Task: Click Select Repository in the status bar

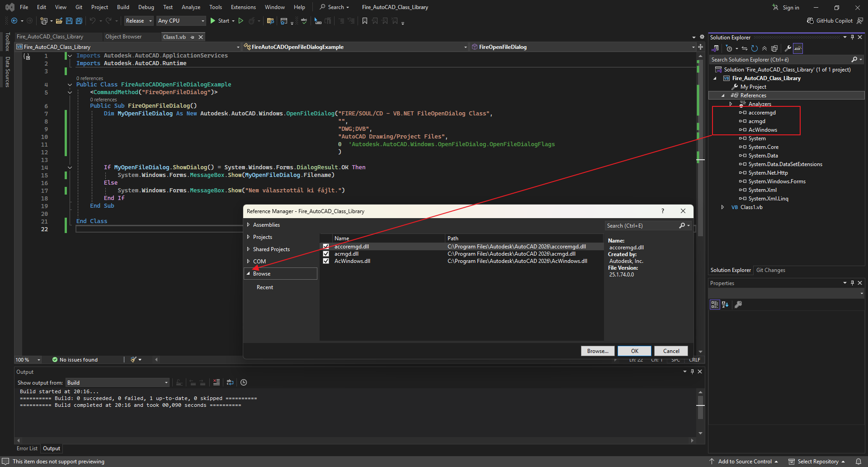Action: [x=817, y=462]
